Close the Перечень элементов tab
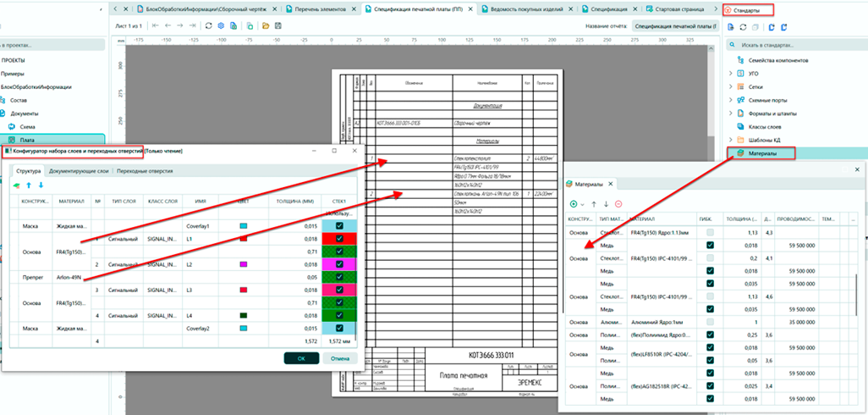This screenshot has height=415, width=868. coord(354,9)
